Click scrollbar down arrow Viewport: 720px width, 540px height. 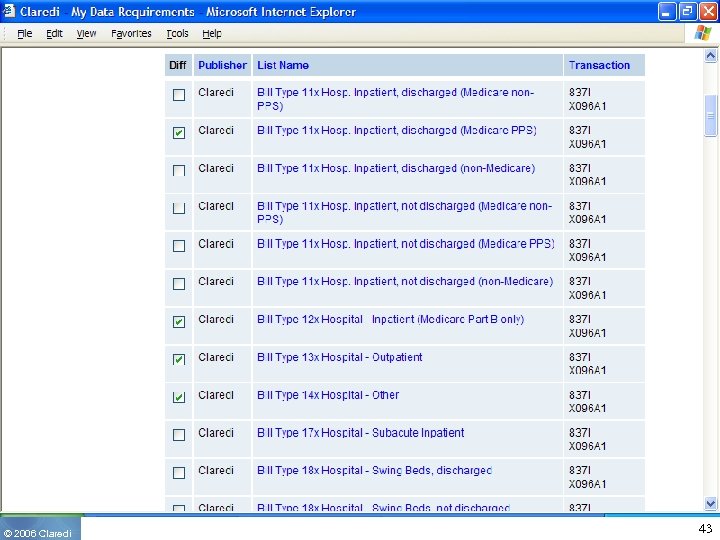(x=710, y=504)
